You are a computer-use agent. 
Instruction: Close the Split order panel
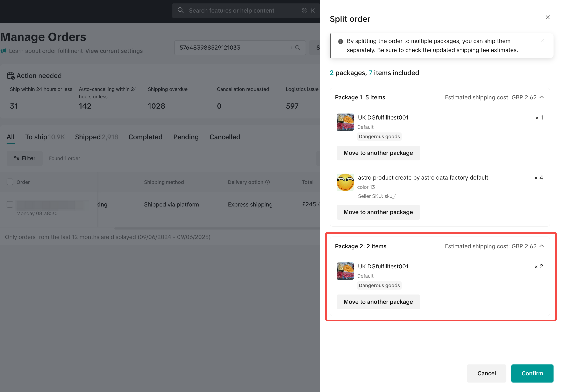point(548,17)
